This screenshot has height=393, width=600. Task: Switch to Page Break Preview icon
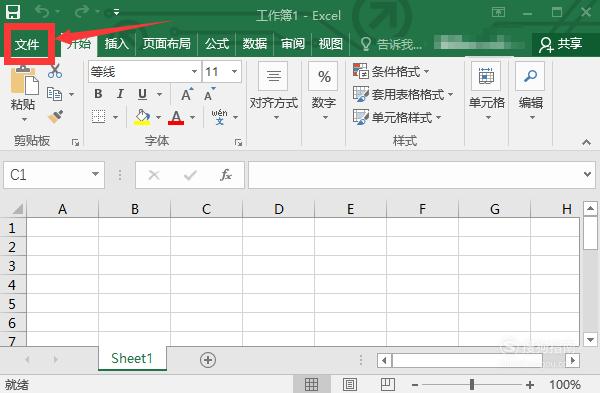(388, 384)
